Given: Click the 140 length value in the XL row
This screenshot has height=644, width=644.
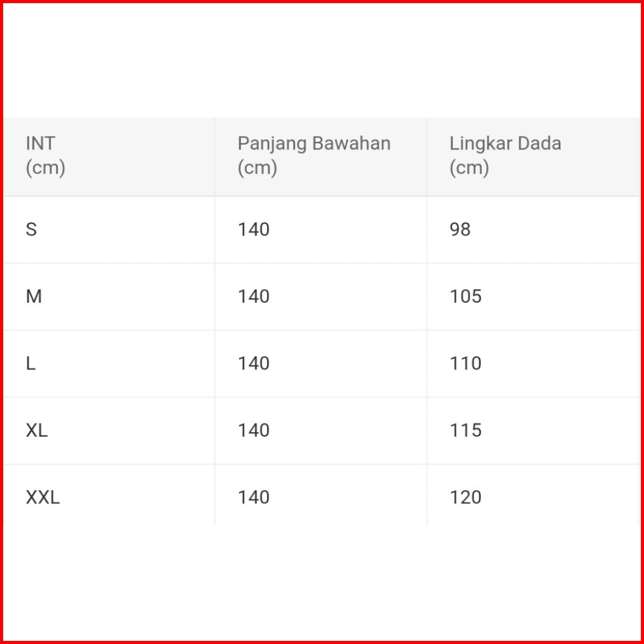Looking at the screenshot, I should 253,431.
